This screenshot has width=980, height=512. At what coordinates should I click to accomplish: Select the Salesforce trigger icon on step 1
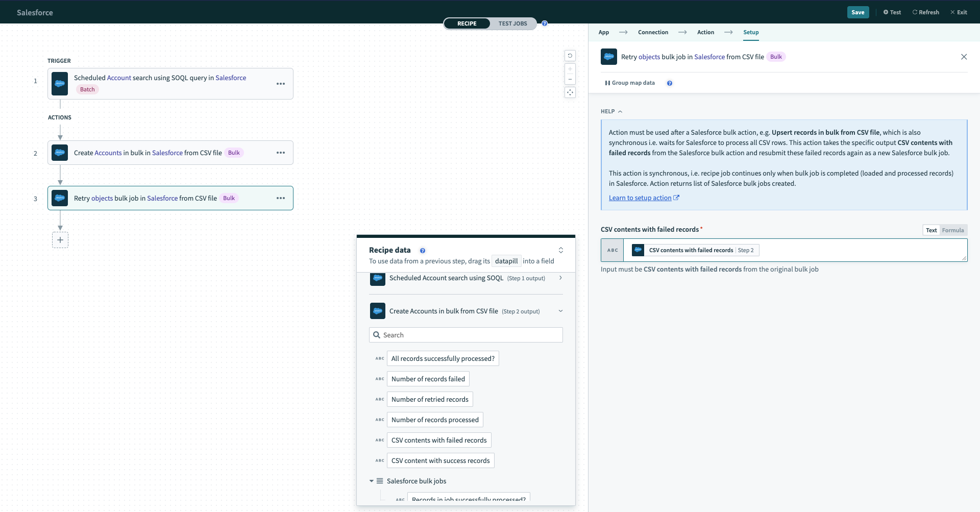click(x=60, y=83)
